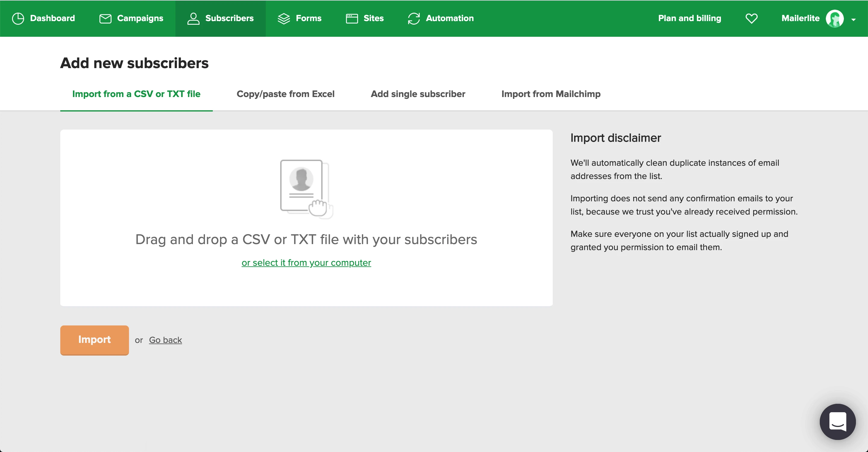
Task: Click the Mailerlite account name
Action: pos(800,18)
